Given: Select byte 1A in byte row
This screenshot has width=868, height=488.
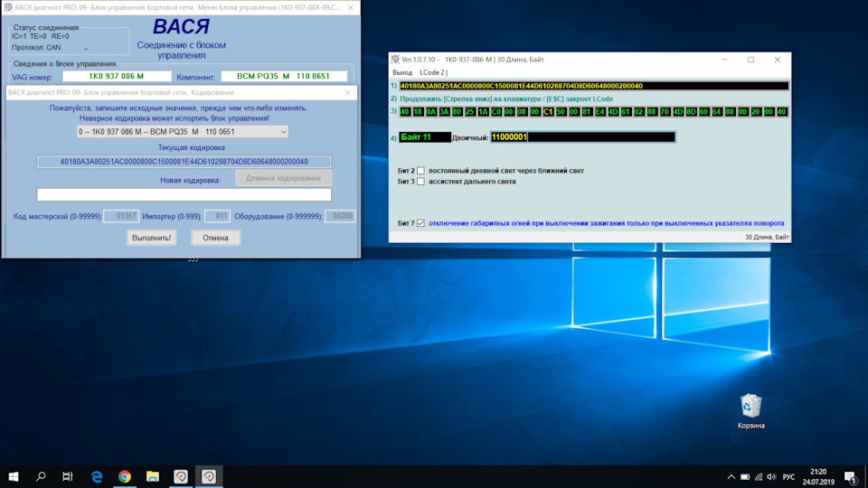Looking at the screenshot, I should pos(483,112).
